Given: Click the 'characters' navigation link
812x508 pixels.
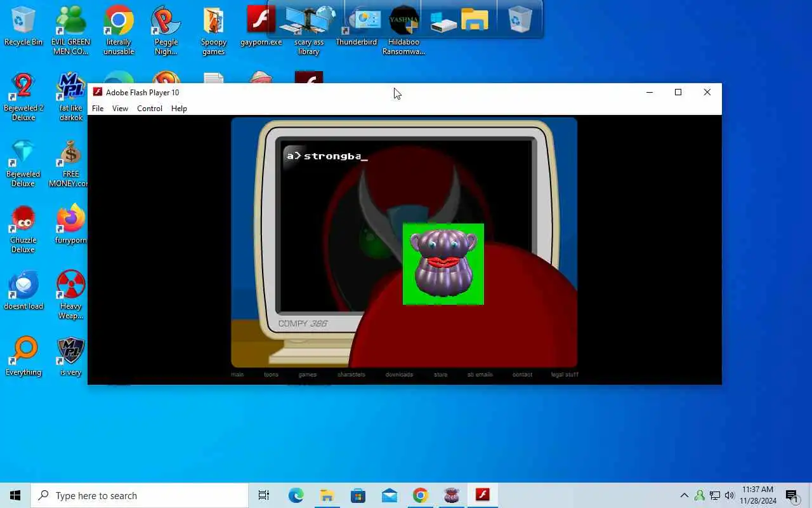Looking at the screenshot, I should (x=351, y=375).
